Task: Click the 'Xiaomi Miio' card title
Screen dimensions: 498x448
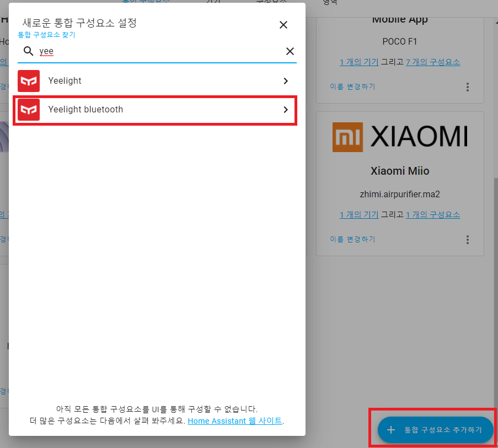Action: pyautogui.click(x=400, y=171)
